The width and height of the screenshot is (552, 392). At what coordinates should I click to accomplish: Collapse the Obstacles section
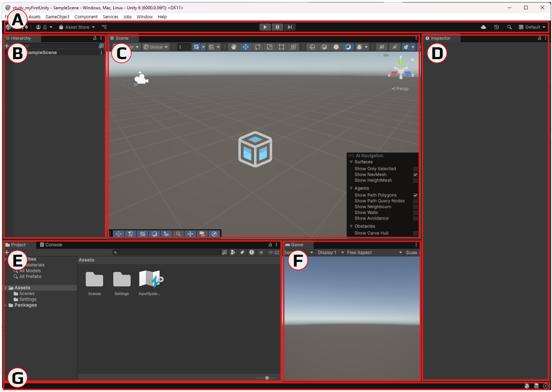tap(351, 226)
